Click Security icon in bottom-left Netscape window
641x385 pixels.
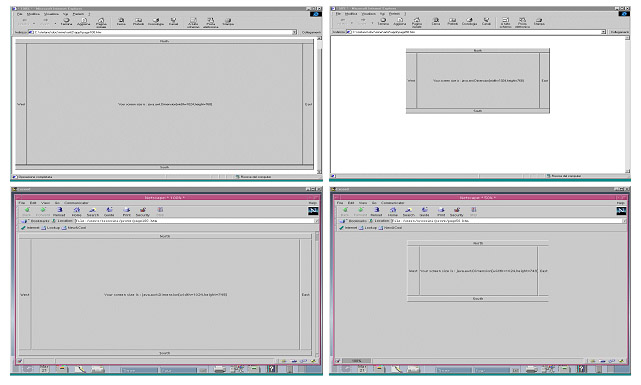tap(143, 211)
